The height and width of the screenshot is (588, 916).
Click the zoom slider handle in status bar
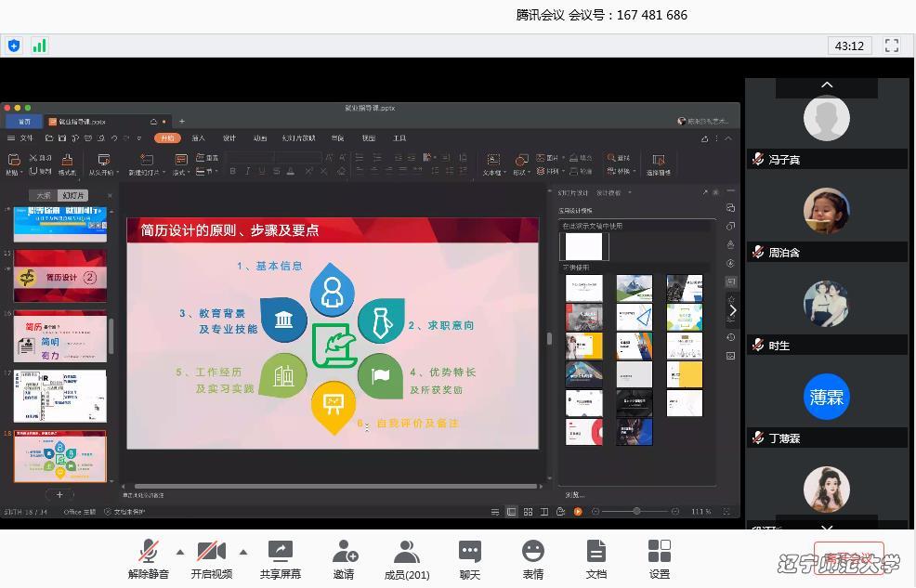(x=636, y=512)
